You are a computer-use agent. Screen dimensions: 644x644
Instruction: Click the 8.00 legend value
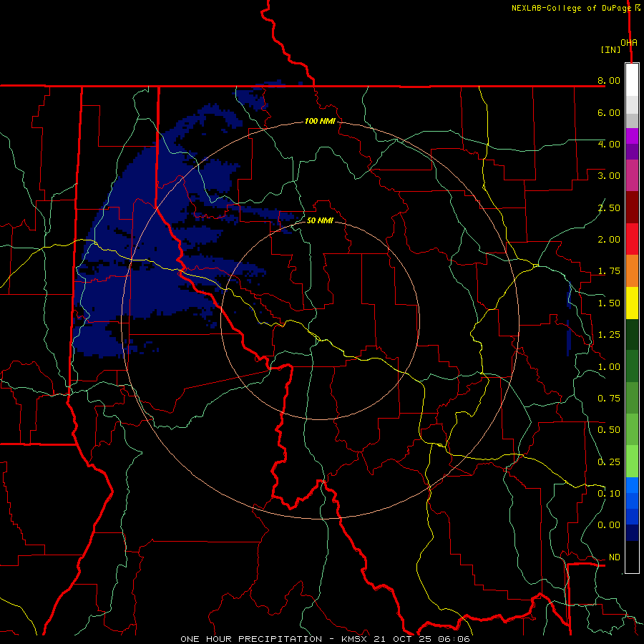609,80
